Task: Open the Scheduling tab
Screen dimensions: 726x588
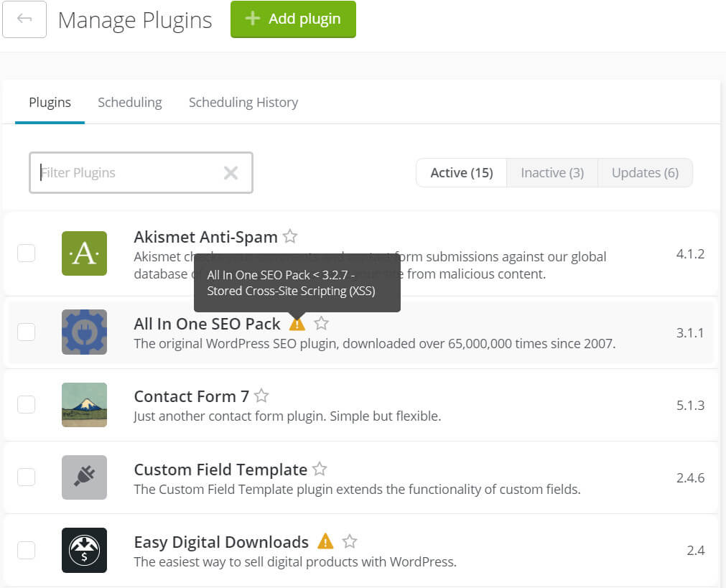Action: point(130,103)
